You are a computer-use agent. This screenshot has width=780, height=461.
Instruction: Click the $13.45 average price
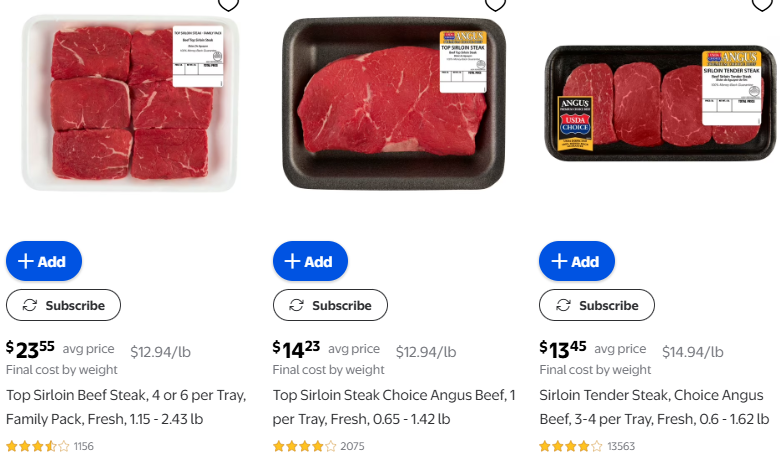564,350
